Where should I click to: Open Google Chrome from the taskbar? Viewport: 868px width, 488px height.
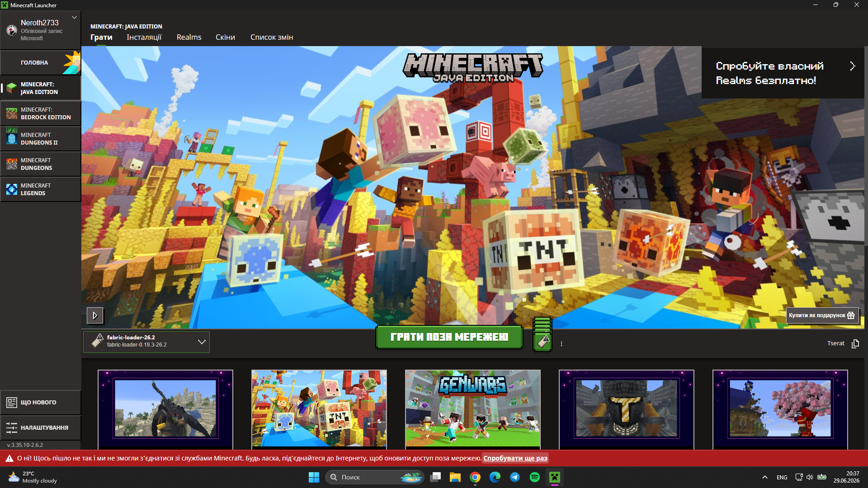475,477
